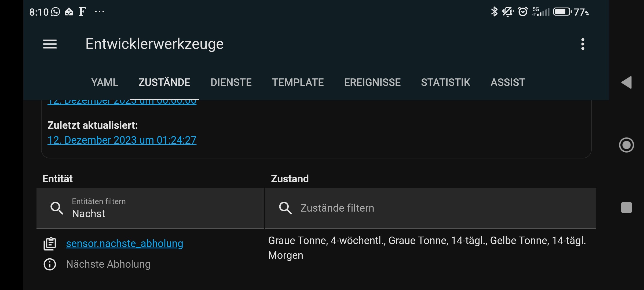The width and height of the screenshot is (644, 290).
Task: Tap the Android back navigation triangle
Action: click(627, 82)
